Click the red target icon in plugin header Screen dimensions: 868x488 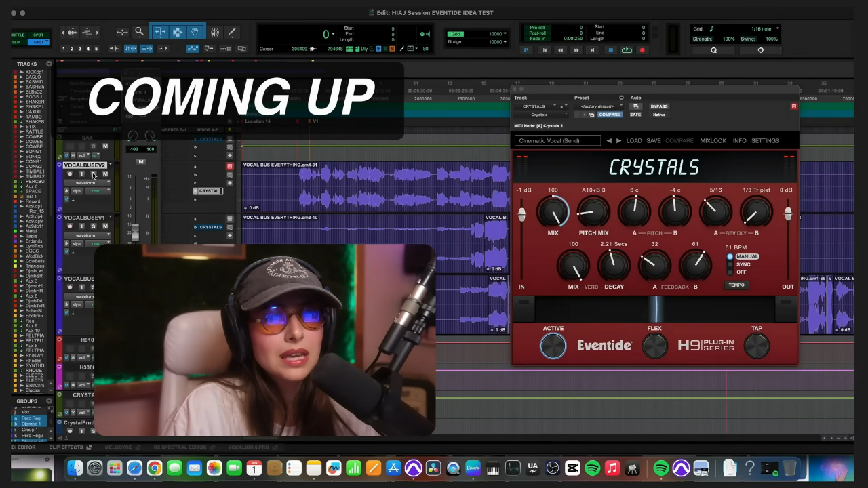point(794,106)
